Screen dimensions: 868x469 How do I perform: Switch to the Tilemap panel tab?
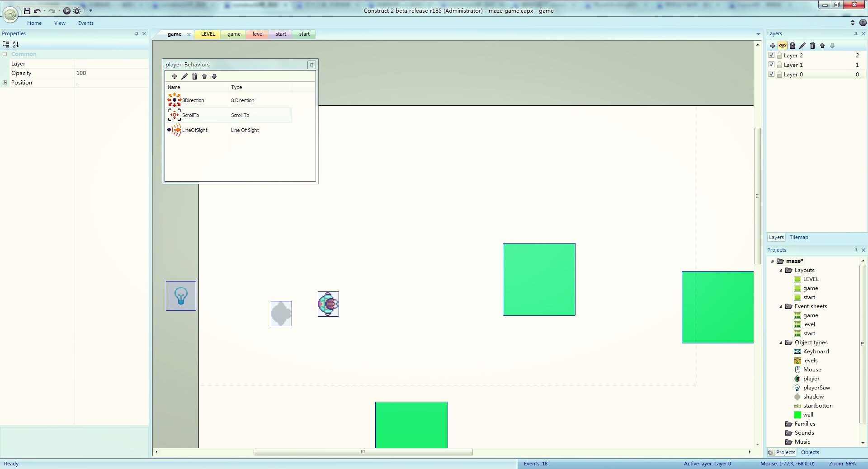(799, 237)
